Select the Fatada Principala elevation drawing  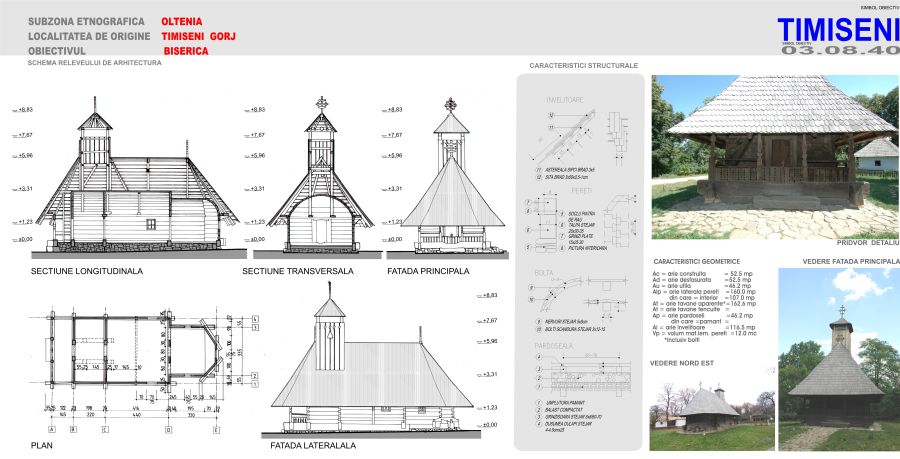point(450,178)
